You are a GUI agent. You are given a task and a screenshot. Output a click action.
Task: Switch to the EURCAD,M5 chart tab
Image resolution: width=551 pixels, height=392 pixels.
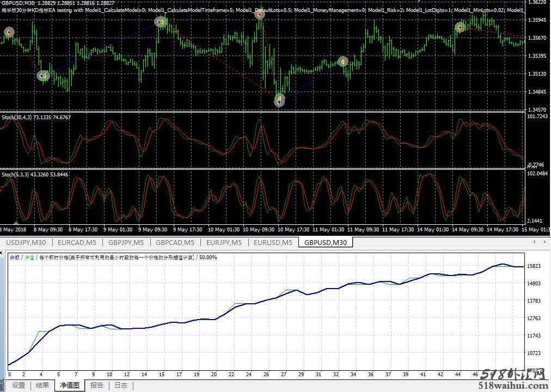[x=77, y=242]
